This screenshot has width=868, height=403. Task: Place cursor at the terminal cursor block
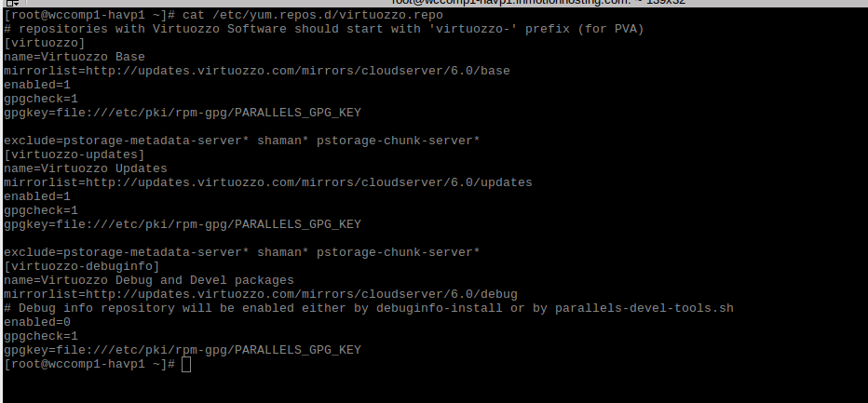point(186,364)
